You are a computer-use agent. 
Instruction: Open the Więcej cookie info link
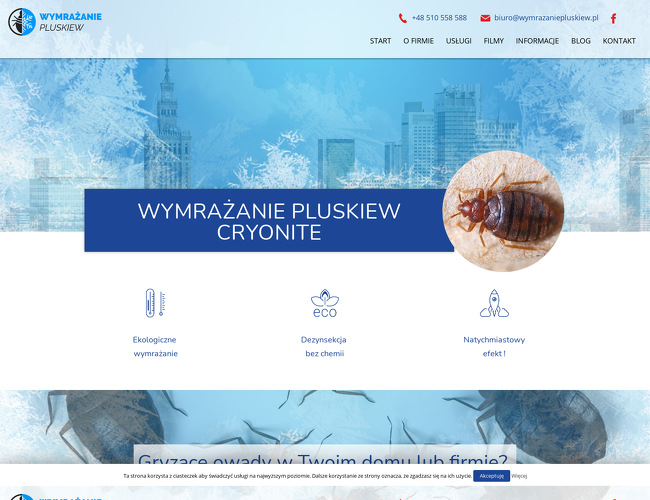[x=519, y=476]
